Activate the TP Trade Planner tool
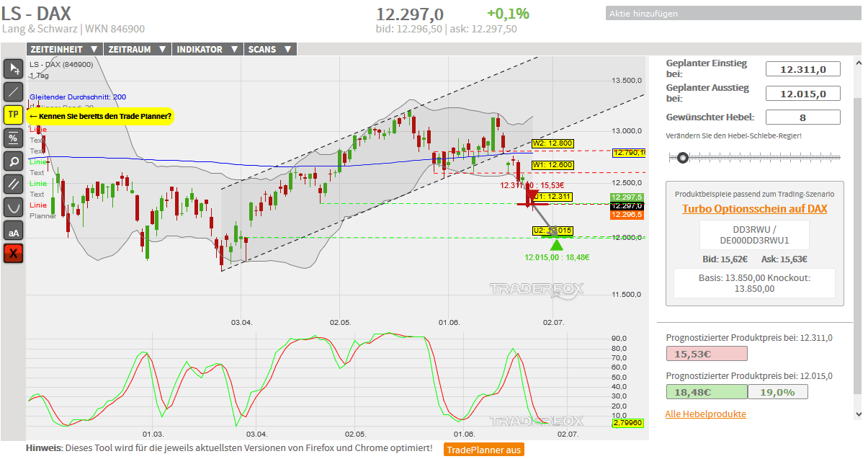The image size is (868, 459). click(14, 115)
